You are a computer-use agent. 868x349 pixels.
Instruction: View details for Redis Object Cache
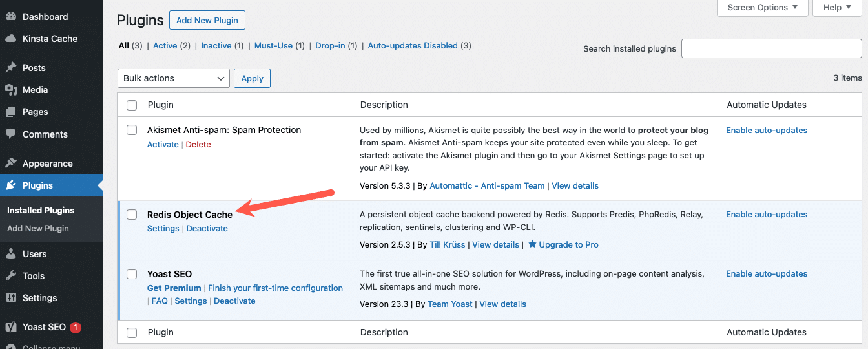495,245
